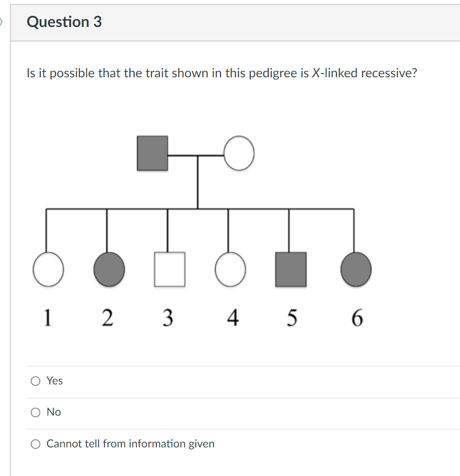Click the 'Cannot tell from information given' label text
This screenshot has width=460, height=476.
click(129, 444)
